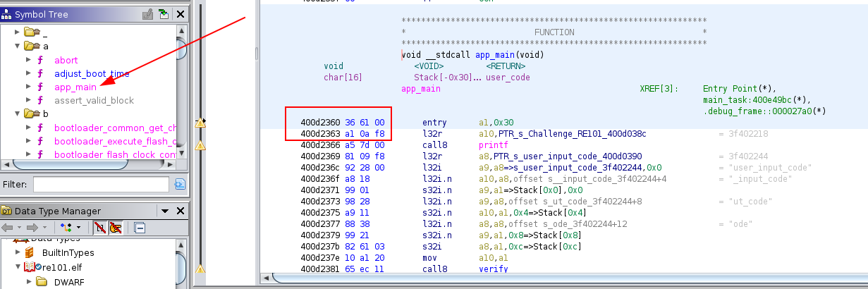Click the Data Type Manager back arrow

click(x=10, y=227)
